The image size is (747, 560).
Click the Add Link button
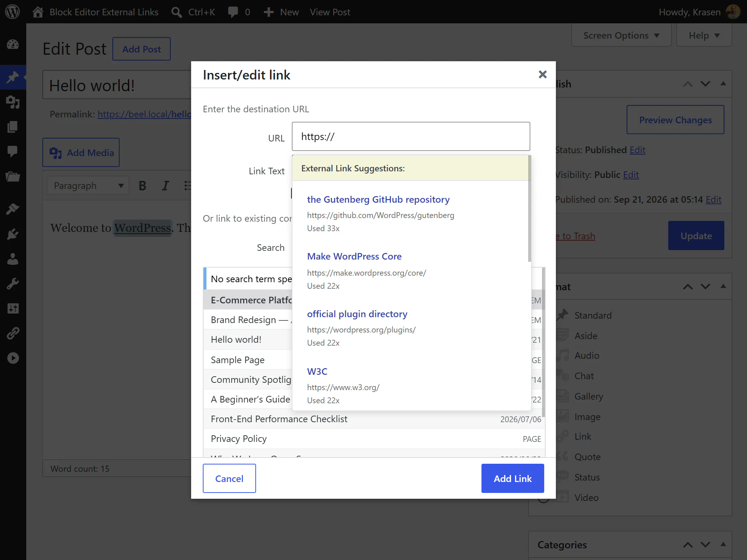point(512,478)
